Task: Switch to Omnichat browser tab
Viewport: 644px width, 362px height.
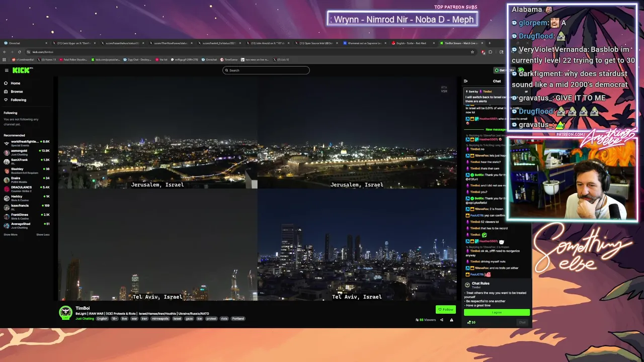Action: click(x=25, y=43)
